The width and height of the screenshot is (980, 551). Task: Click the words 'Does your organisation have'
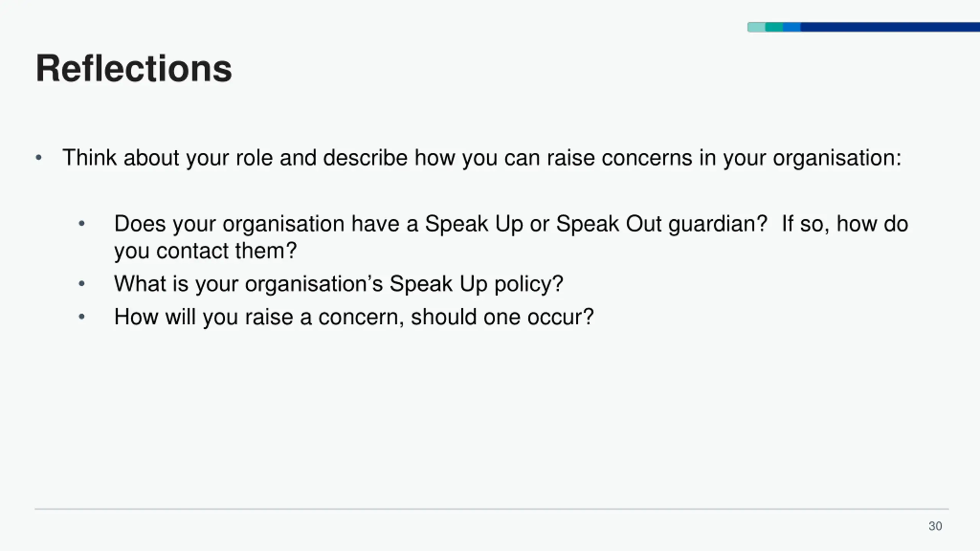pyautogui.click(x=256, y=224)
